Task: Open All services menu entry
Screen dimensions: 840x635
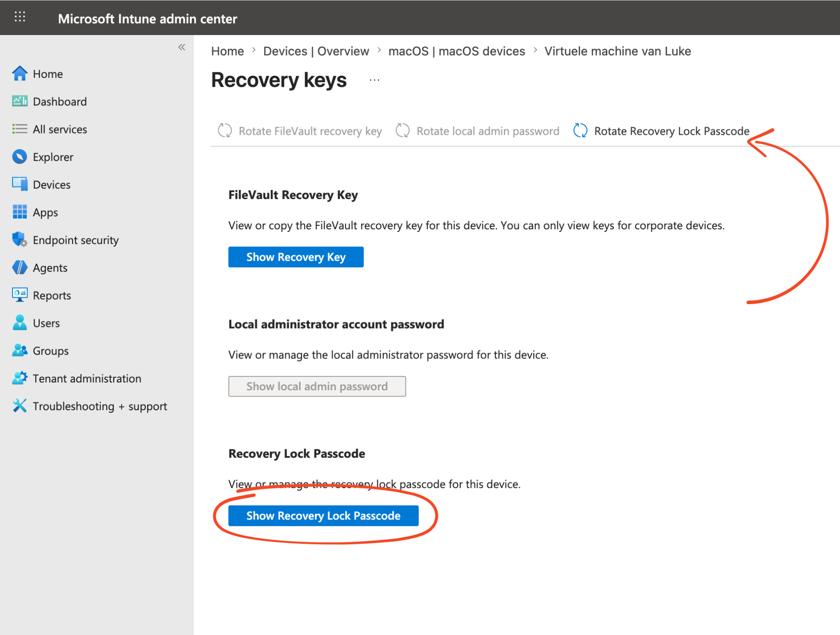Action: coord(60,129)
